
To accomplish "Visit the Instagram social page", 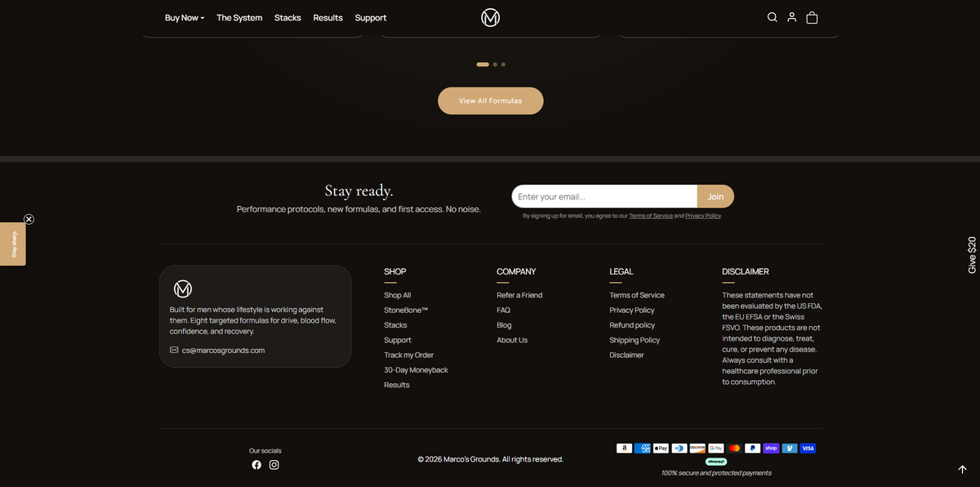I will click(274, 465).
